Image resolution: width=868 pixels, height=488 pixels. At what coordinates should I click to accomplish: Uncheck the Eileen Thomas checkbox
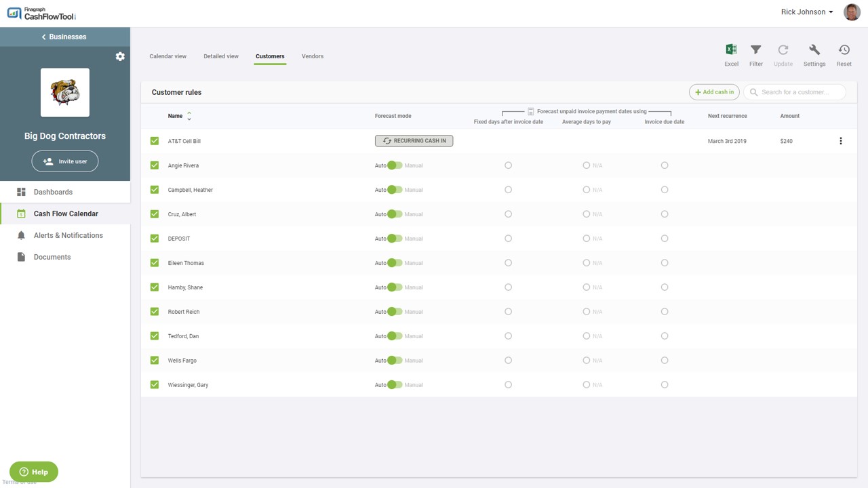(155, 263)
